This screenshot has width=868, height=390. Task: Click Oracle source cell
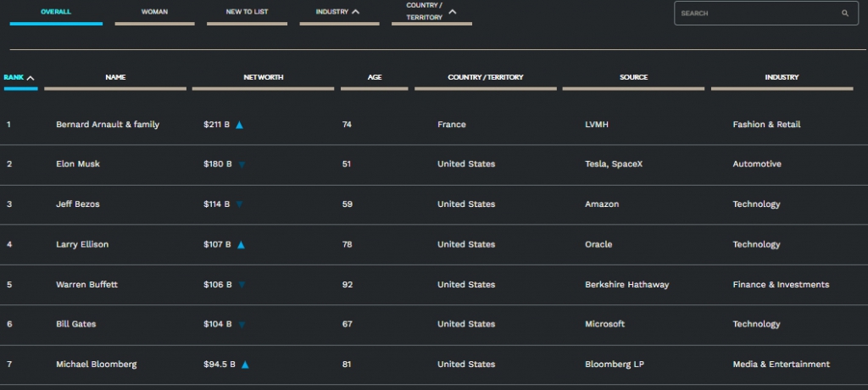coord(598,244)
